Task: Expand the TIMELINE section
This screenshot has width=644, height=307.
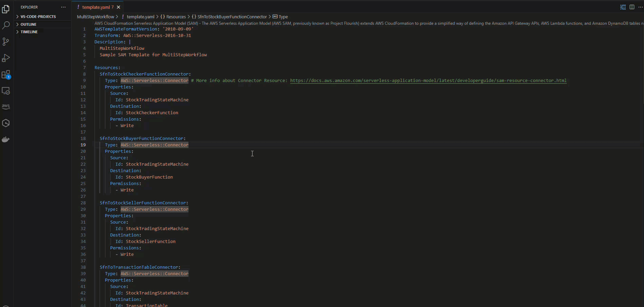Action: click(29, 32)
